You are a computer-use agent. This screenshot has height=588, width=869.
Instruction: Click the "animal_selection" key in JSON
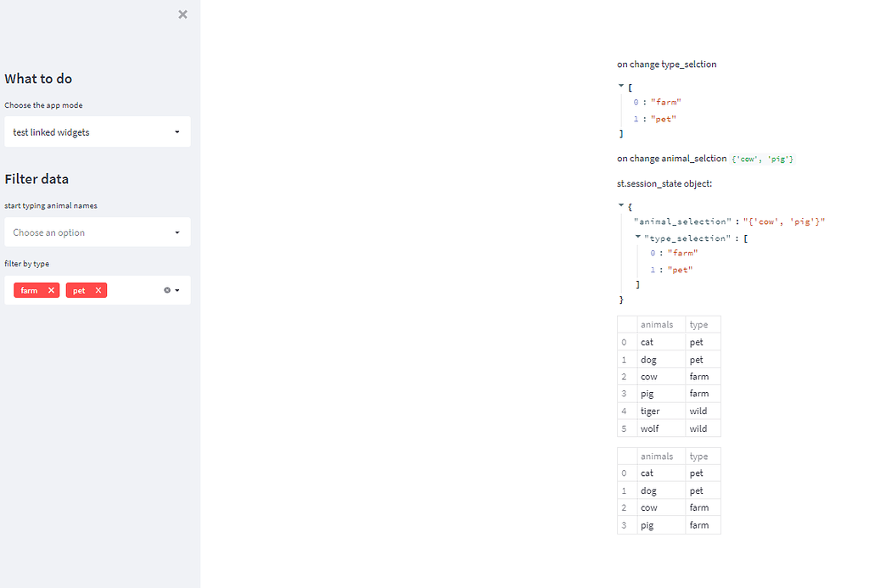[x=681, y=221]
